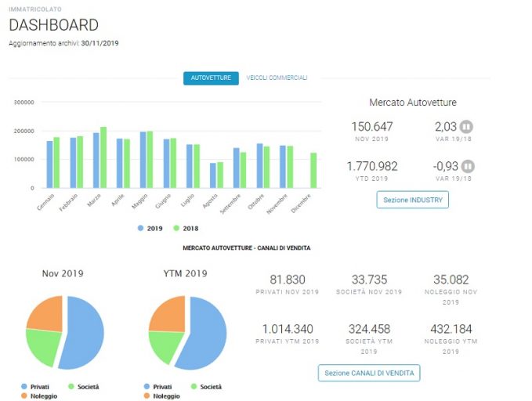This screenshot has height=401, width=532.
Task: Toggle Noleggio in YTM 2019 pie legend
Action: 162,396
